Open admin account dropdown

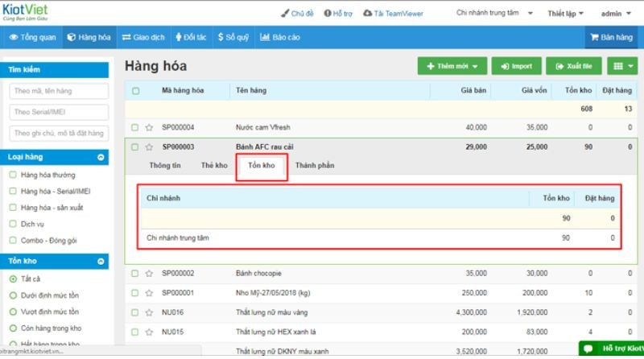pyautogui.click(x=616, y=14)
